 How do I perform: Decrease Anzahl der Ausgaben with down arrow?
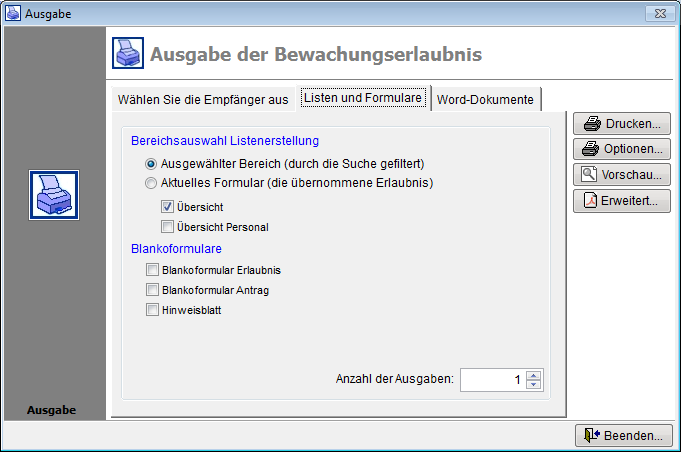[x=534, y=385]
